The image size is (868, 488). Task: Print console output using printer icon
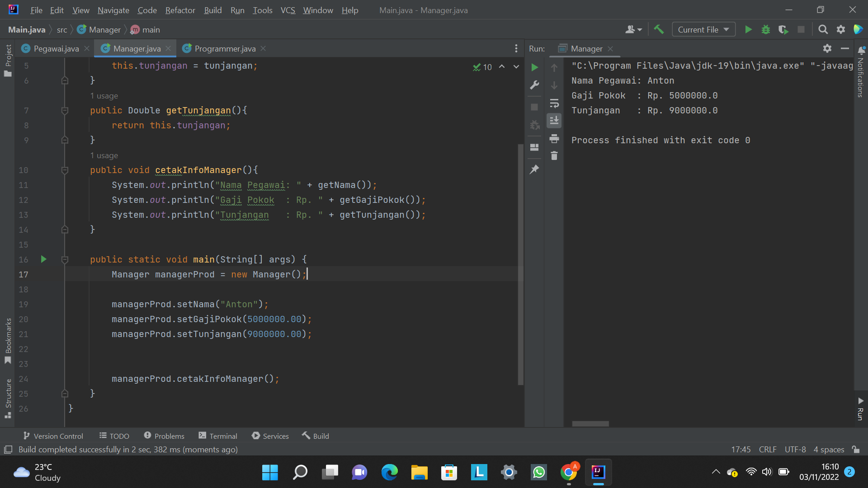click(554, 139)
